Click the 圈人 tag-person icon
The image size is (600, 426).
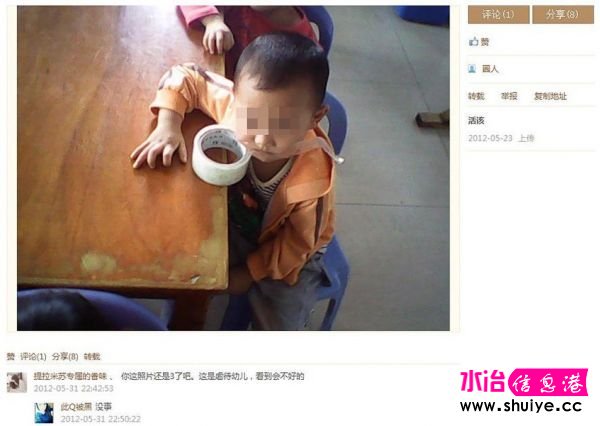[x=472, y=69]
